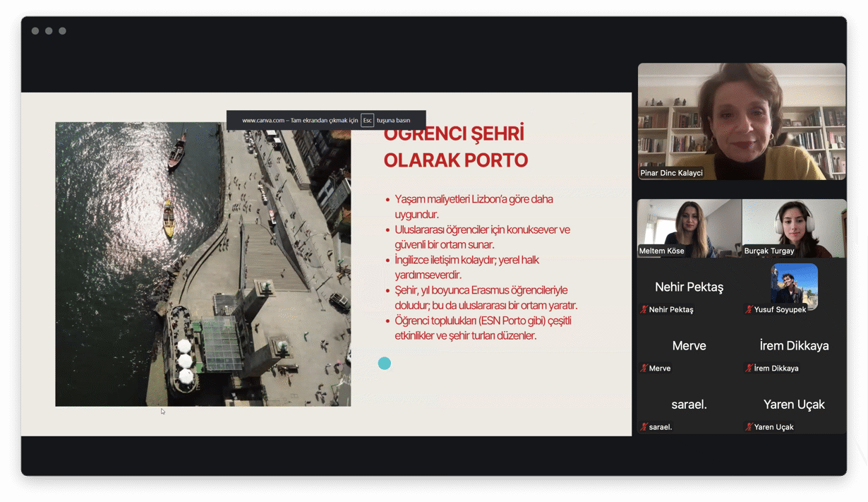Click the muted mic icon for sarael.
Image resolution: width=868 pixels, height=502 pixels.
[644, 426]
